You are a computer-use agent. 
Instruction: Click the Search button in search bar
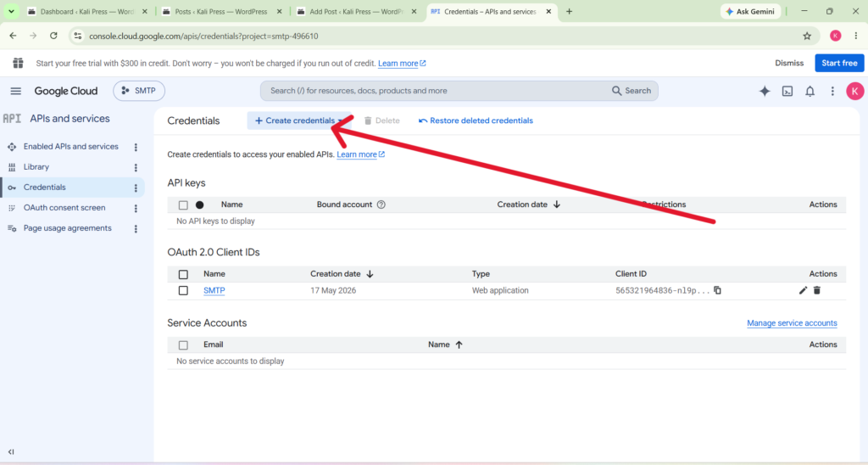[x=632, y=91]
